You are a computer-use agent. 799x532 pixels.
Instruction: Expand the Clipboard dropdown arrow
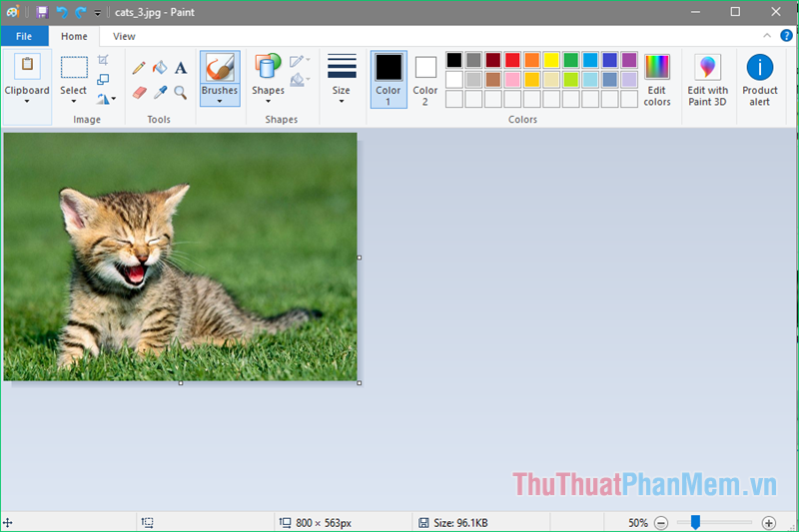coord(27,101)
